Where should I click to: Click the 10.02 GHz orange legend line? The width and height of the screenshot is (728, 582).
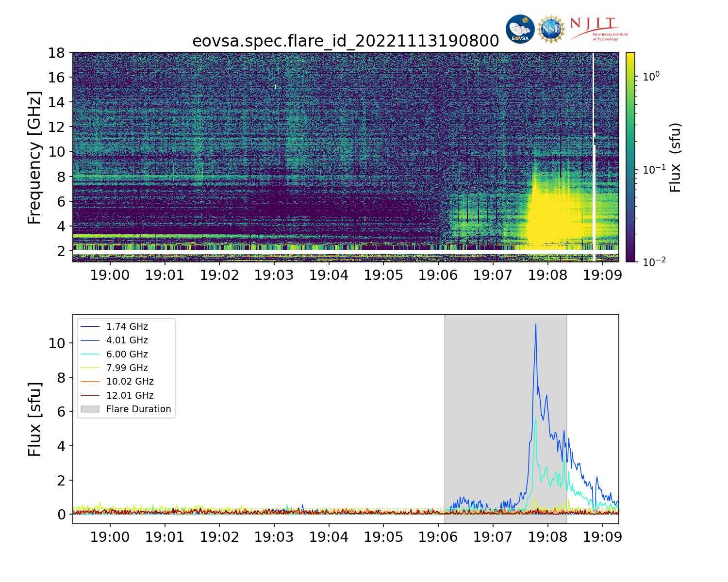[x=90, y=382]
